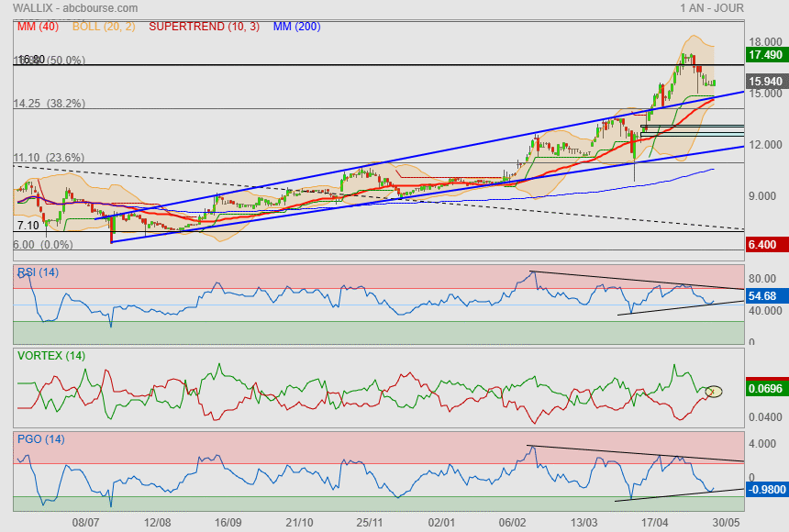Click the 17/04 date on the time axis
The height and width of the screenshot is (532, 789).
pyautogui.click(x=655, y=523)
